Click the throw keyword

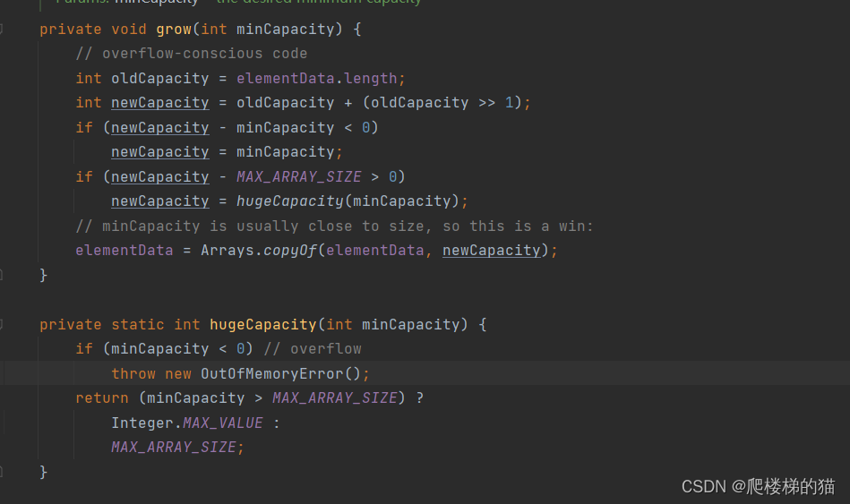[x=133, y=374]
